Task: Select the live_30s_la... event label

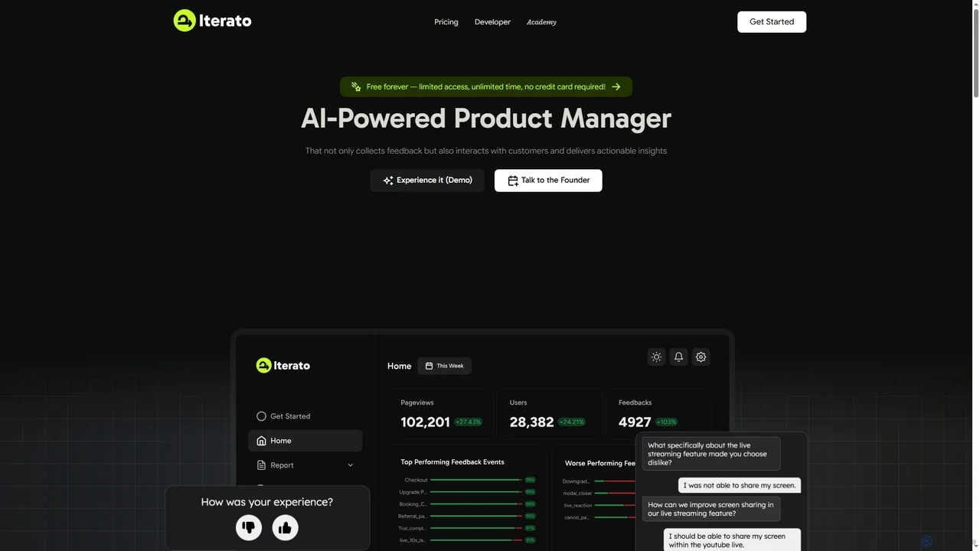Action: click(x=413, y=540)
